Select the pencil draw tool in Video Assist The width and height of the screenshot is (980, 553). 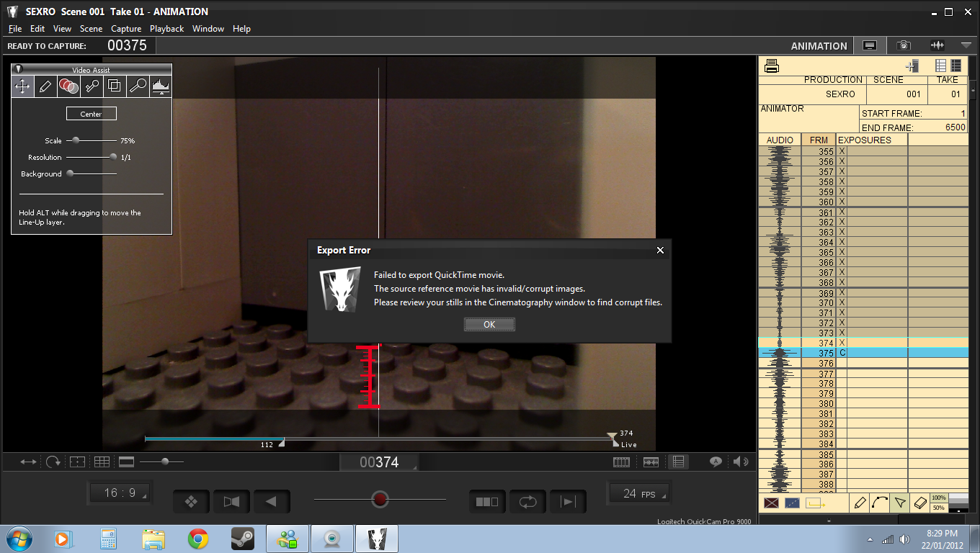pyautogui.click(x=45, y=86)
